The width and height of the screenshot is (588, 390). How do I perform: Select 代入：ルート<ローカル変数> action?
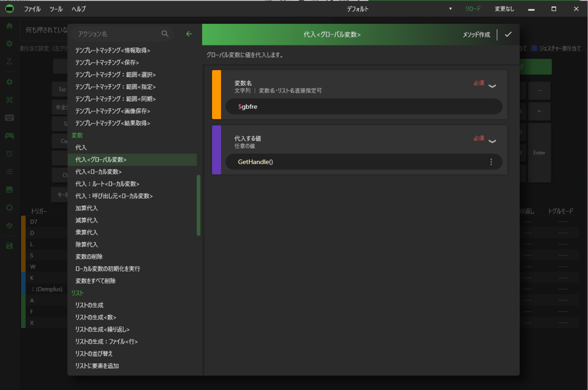(132, 184)
